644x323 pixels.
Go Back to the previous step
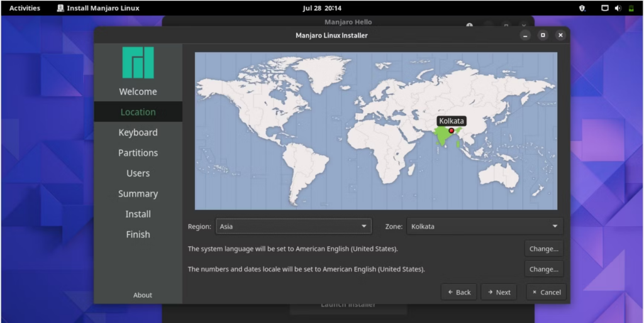[458, 292]
